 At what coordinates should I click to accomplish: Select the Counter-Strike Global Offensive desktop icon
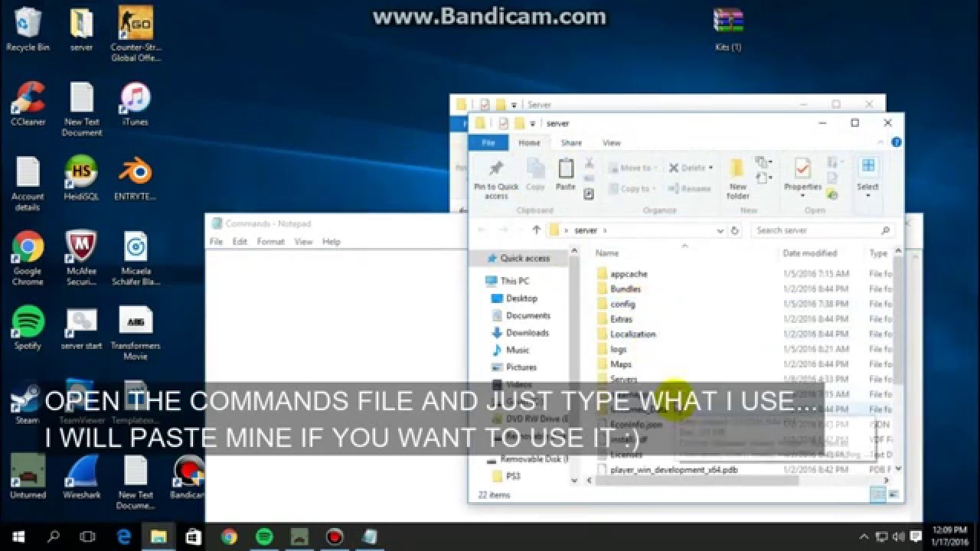pos(136,34)
